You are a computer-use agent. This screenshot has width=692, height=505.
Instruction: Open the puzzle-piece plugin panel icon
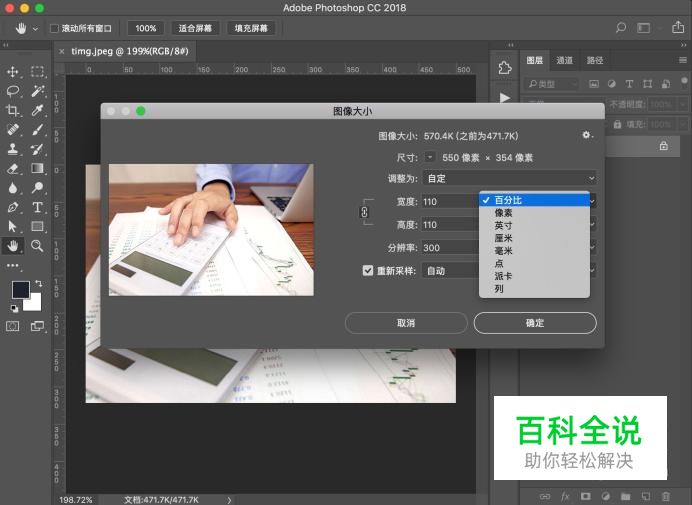pyautogui.click(x=504, y=68)
